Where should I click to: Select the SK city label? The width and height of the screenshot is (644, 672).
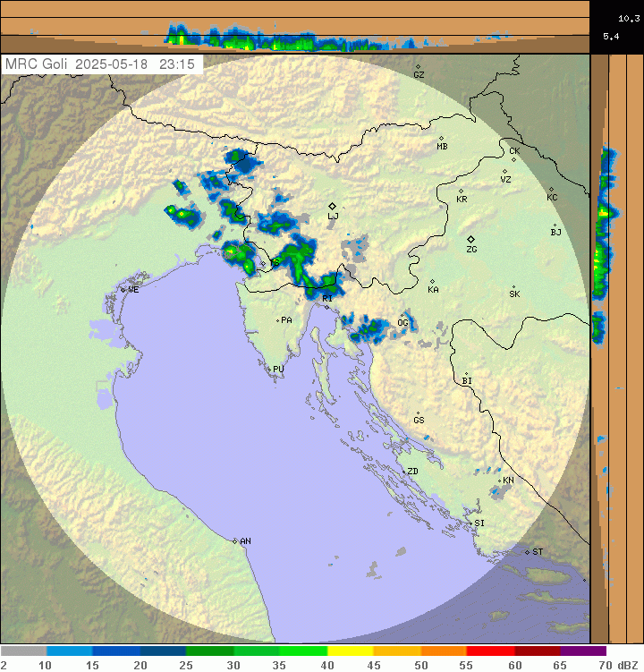click(x=514, y=294)
